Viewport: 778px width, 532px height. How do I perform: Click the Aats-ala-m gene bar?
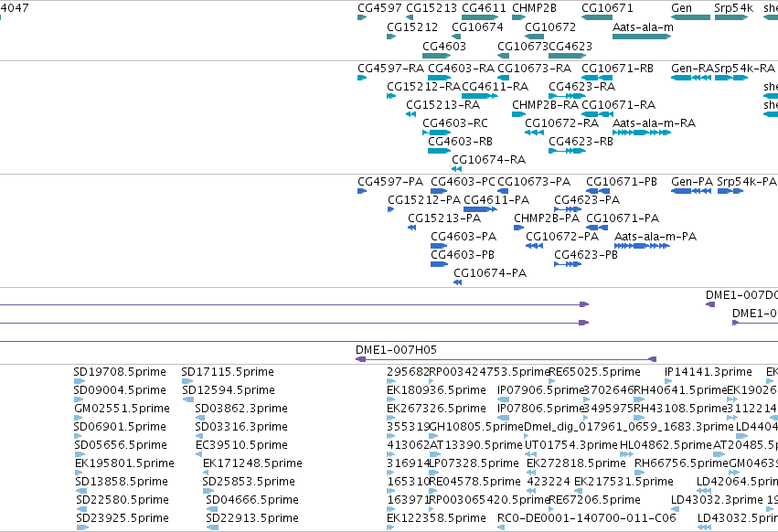[642, 37]
